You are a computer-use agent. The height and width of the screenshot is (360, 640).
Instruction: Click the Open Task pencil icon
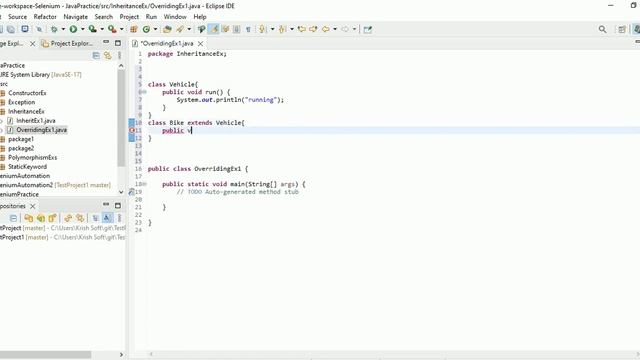click(x=180, y=29)
